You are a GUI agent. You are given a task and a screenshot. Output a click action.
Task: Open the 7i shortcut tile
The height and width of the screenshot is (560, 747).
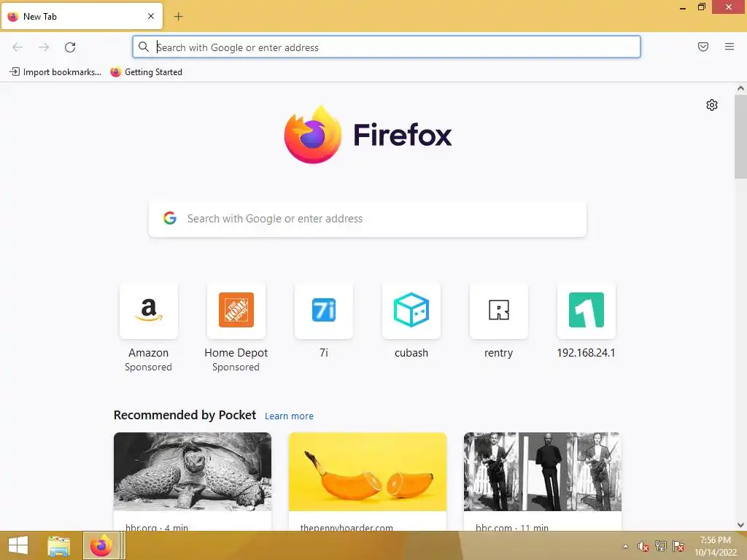point(324,311)
